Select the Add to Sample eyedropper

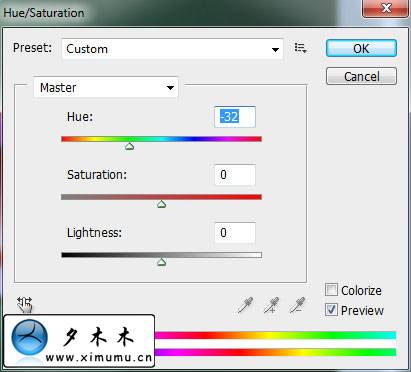point(272,305)
